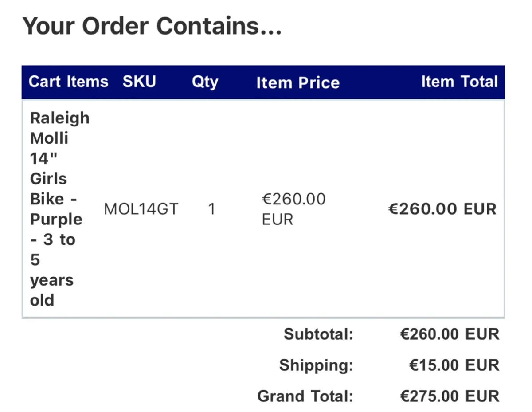Open the Raleigh Molli 14" Girls Bike product name
The width and height of the screenshot is (532, 412).
59,209
